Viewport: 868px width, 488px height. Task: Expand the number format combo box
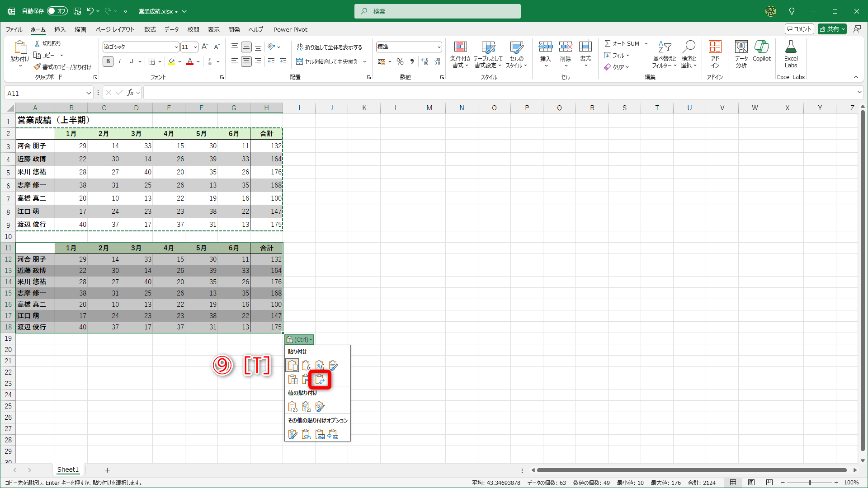click(x=439, y=47)
